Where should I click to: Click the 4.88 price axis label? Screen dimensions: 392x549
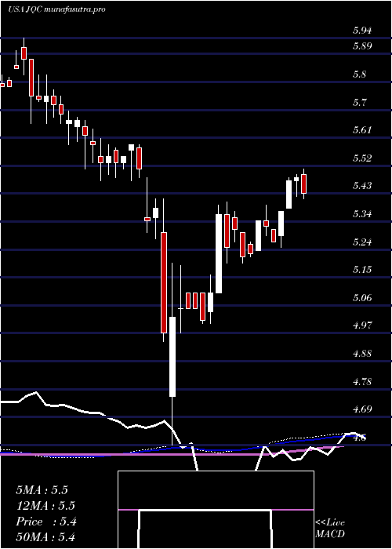coord(362,353)
